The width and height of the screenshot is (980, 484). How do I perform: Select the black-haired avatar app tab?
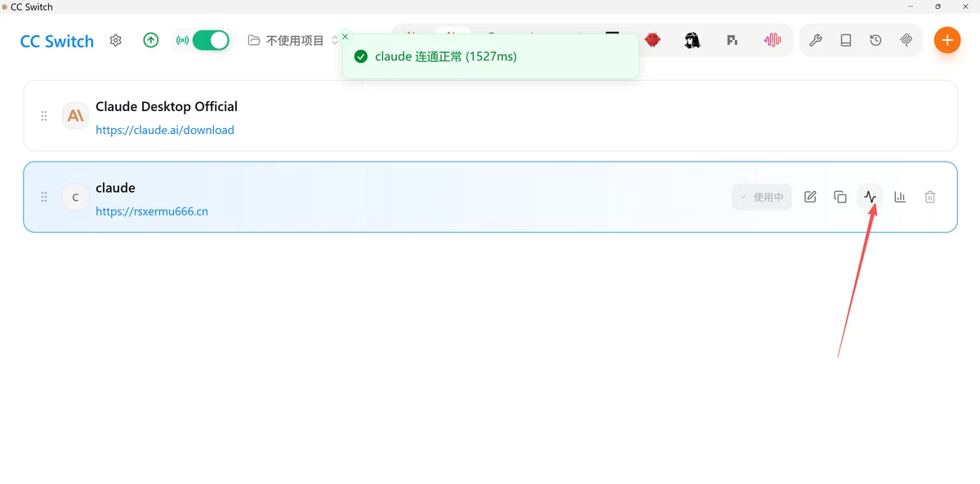pos(693,40)
